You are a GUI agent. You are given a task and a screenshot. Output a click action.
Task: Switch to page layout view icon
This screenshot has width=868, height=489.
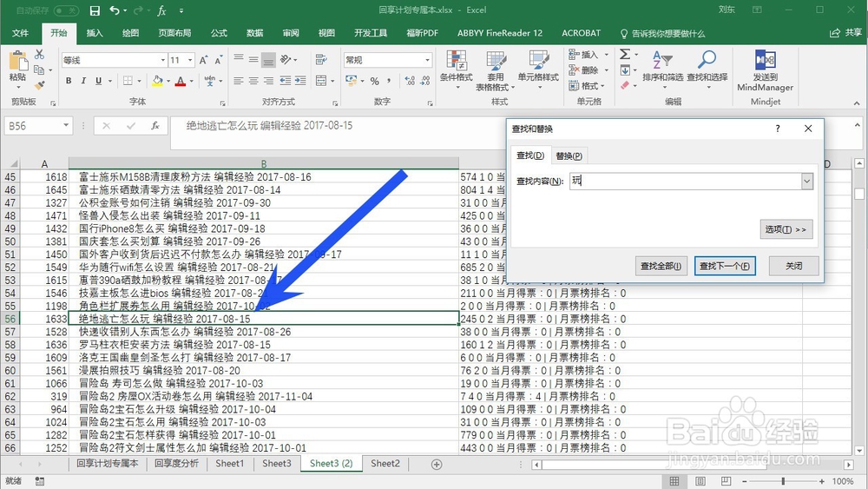click(700, 481)
